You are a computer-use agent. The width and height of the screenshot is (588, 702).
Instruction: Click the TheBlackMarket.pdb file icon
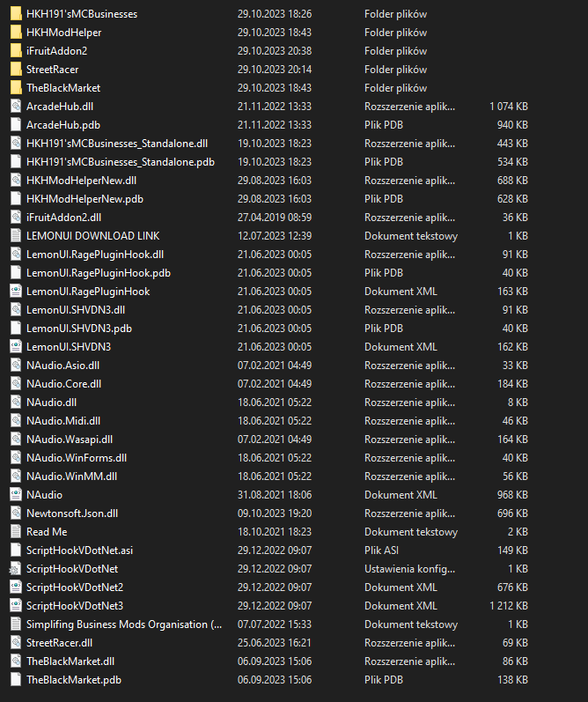[16, 680]
